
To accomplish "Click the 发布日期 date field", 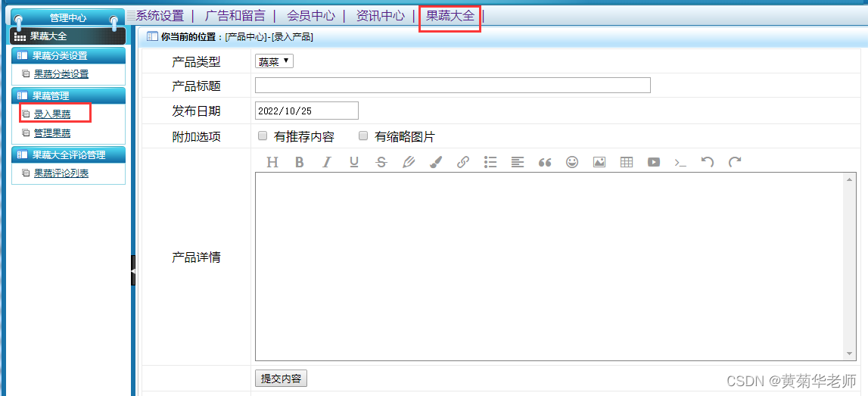I will point(306,111).
